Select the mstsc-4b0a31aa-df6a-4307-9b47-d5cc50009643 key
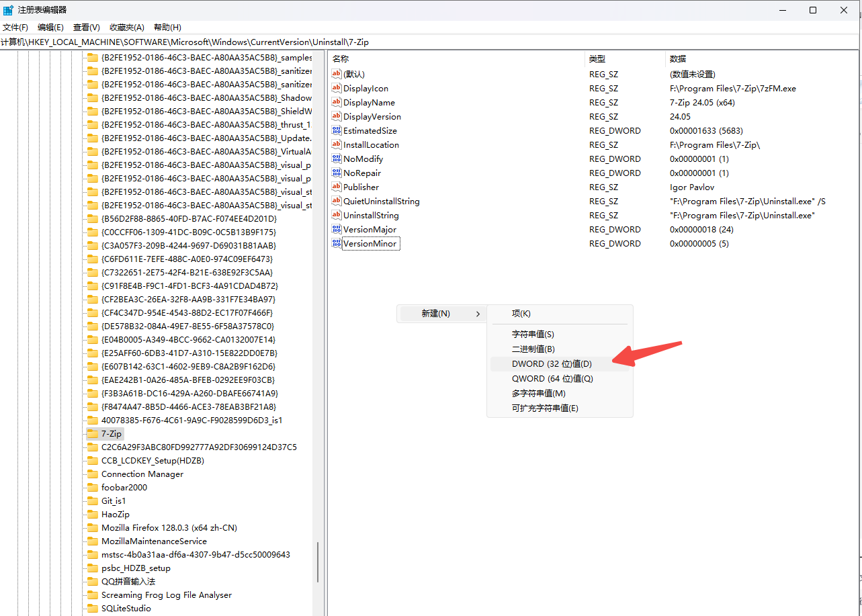The image size is (862, 616). click(196, 555)
